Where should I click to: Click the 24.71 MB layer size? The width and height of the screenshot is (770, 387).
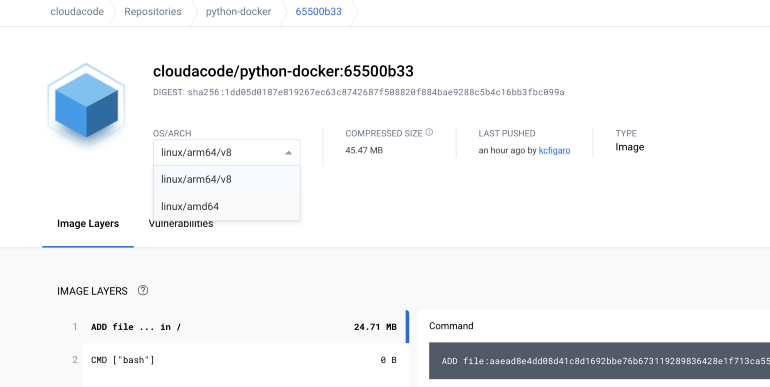(x=375, y=327)
